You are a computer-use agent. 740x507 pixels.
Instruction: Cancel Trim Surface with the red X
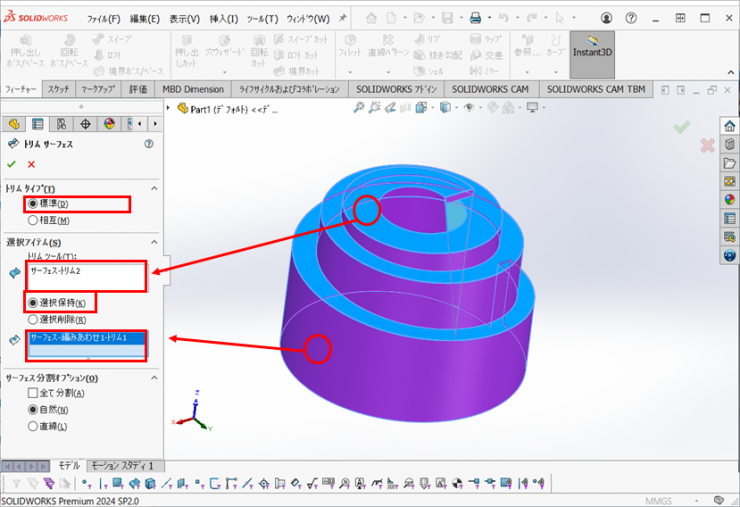[x=31, y=164]
